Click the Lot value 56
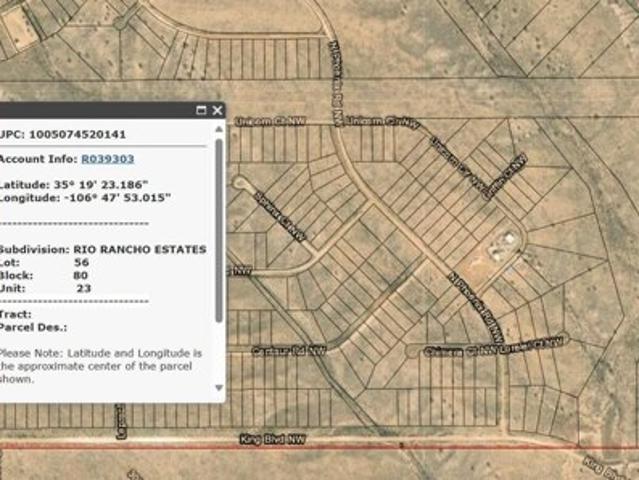The height and width of the screenshot is (480, 639). 80,260
